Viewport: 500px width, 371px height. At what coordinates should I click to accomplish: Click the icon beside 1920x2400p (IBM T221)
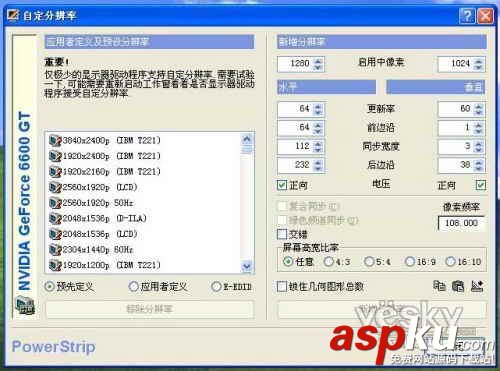pyautogui.click(x=55, y=156)
